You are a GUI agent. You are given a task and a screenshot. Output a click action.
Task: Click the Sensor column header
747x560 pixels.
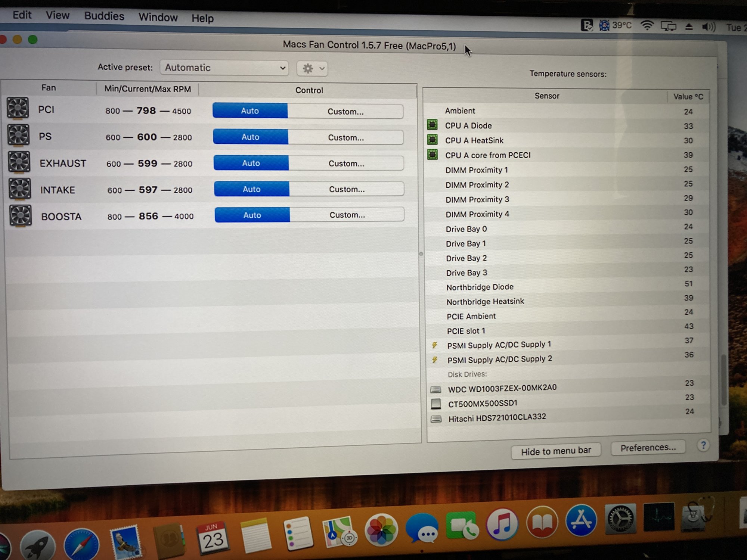546,96
